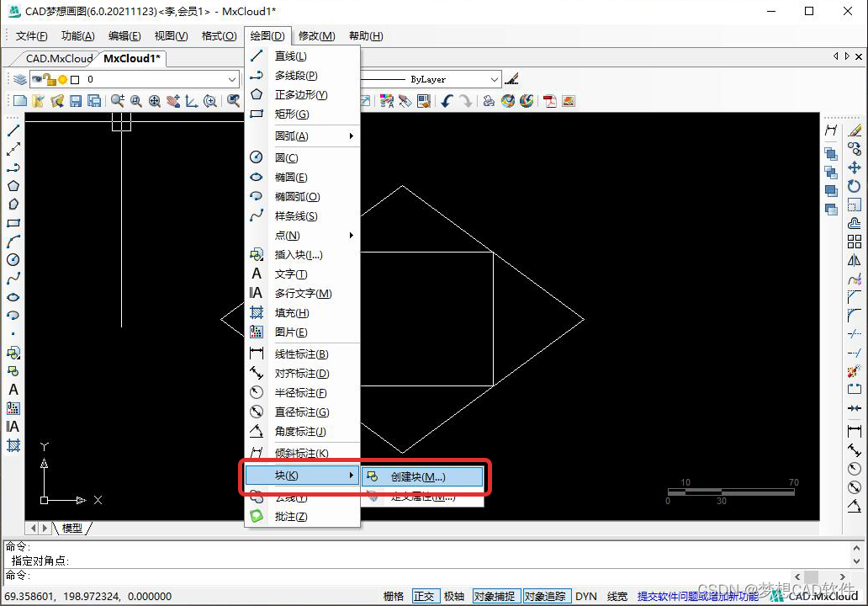Image resolution: width=868 pixels, height=606 pixels.
Task: Select the Ellipse tool in left toolbar
Action: (x=13, y=297)
